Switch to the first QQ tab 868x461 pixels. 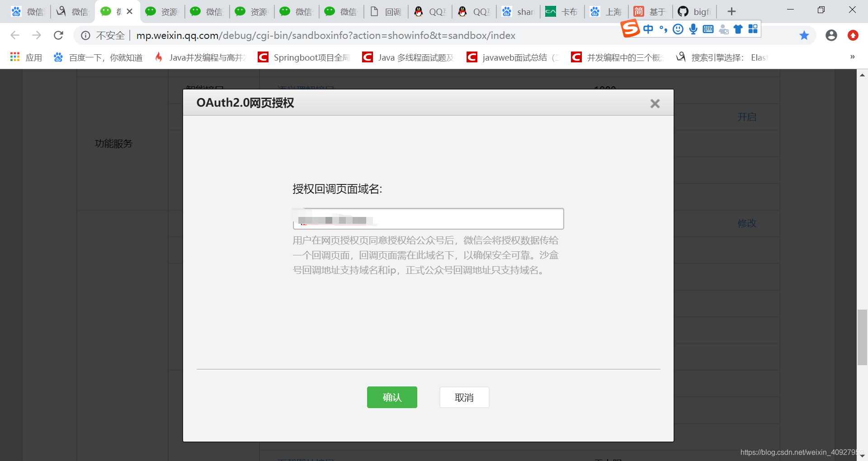tap(430, 11)
